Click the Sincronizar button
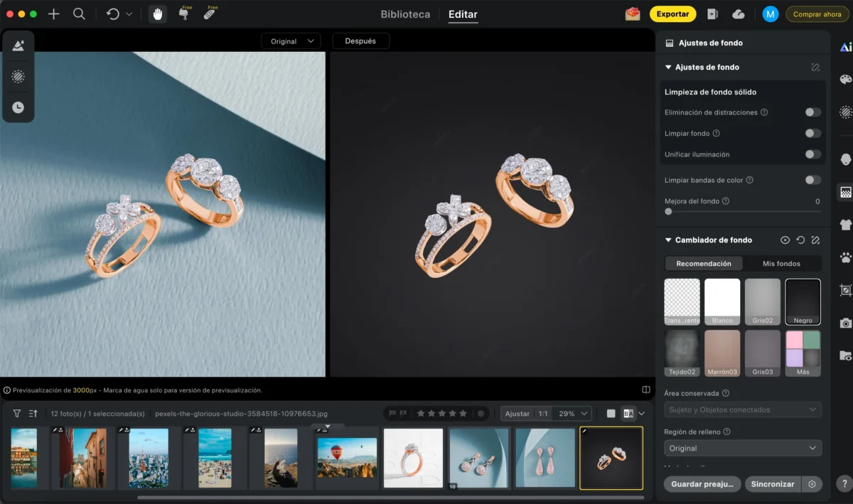Screen dimensions: 853x504 click(x=773, y=484)
